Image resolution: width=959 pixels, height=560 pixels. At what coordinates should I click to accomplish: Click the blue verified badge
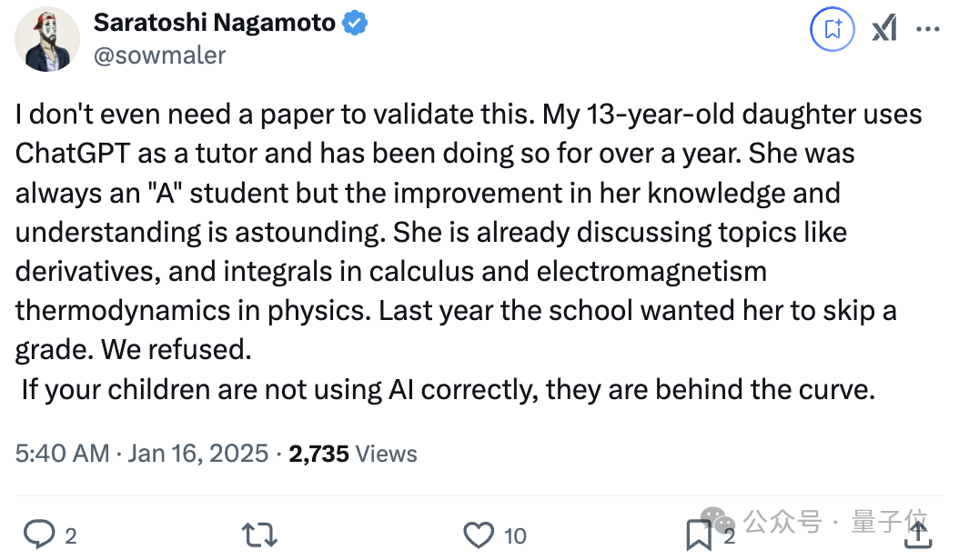[x=355, y=24]
